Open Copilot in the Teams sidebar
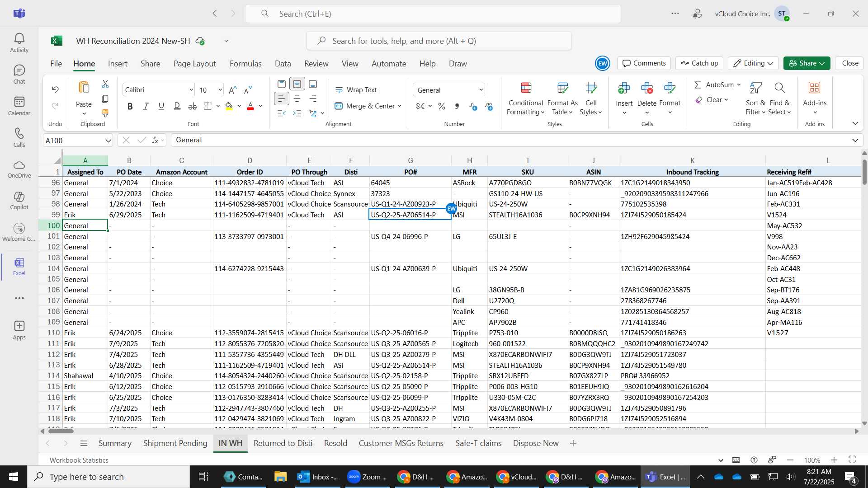Image resolution: width=868 pixels, height=488 pixels. tap(19, 201)
